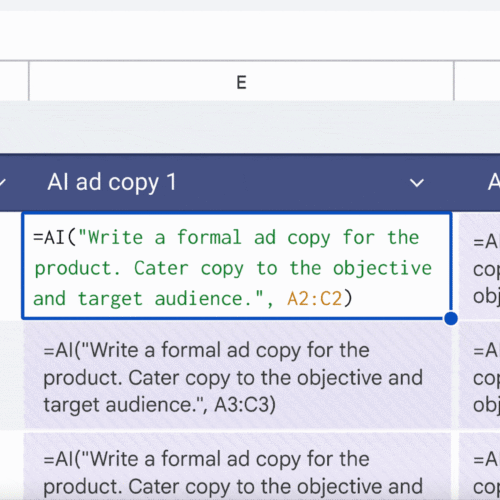Click the AI ad copy 1 header text
500x500 pixels.
tap(112, 182)
